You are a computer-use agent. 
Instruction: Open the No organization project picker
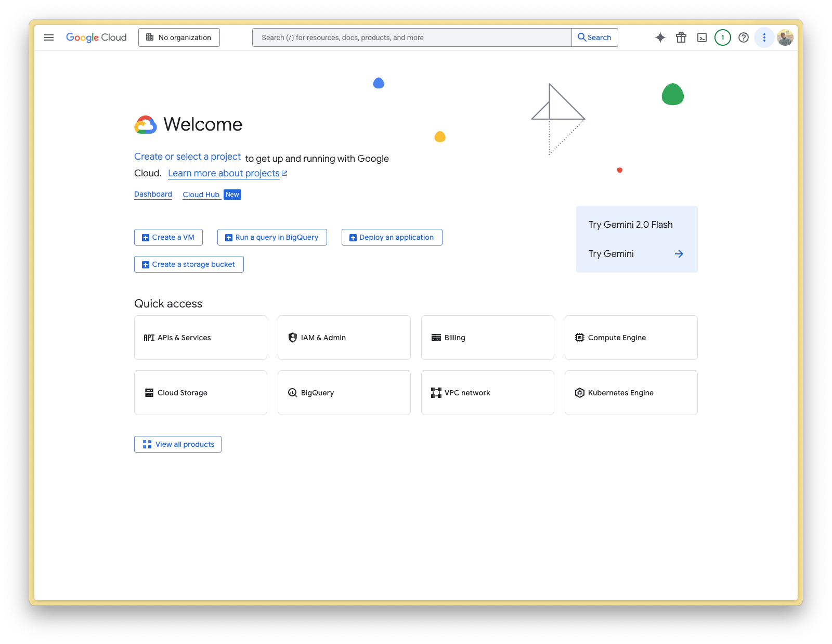tap(179, 37)
